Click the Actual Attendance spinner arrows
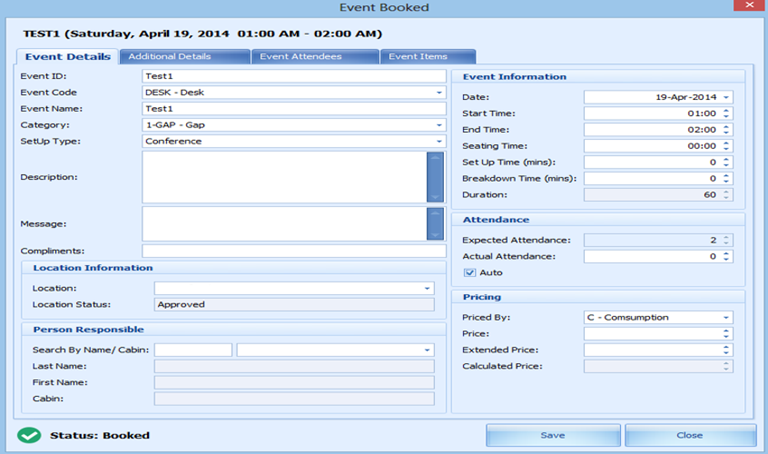768x454 pixels. [726, 256]
